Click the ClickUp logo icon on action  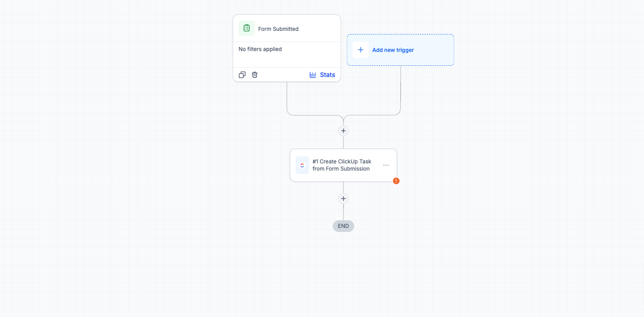tap(302, 165)
